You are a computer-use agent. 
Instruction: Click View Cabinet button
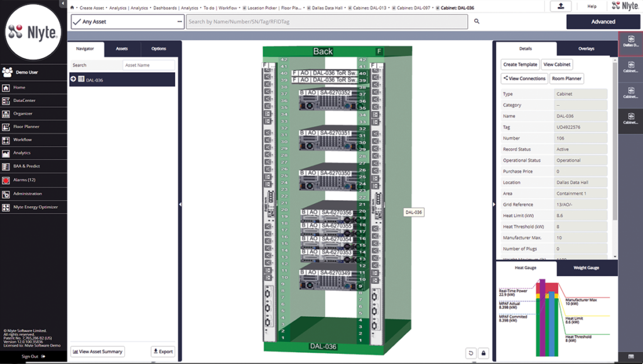tap(557, 65)
